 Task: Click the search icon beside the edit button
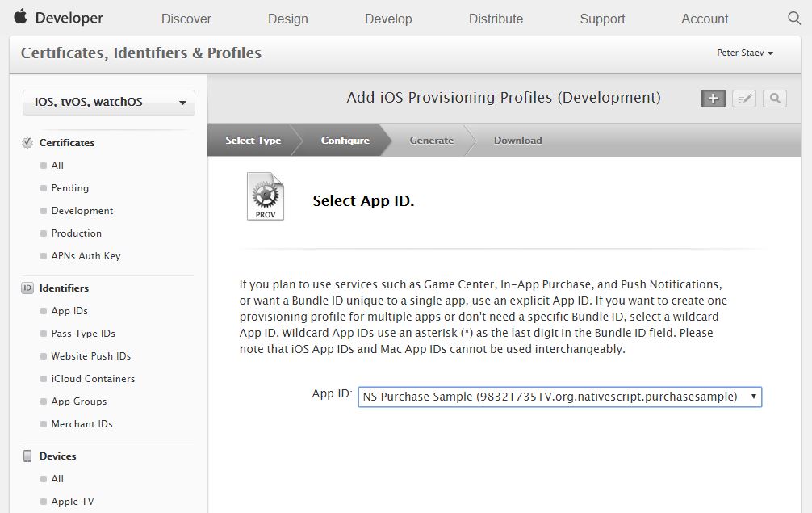775,99
